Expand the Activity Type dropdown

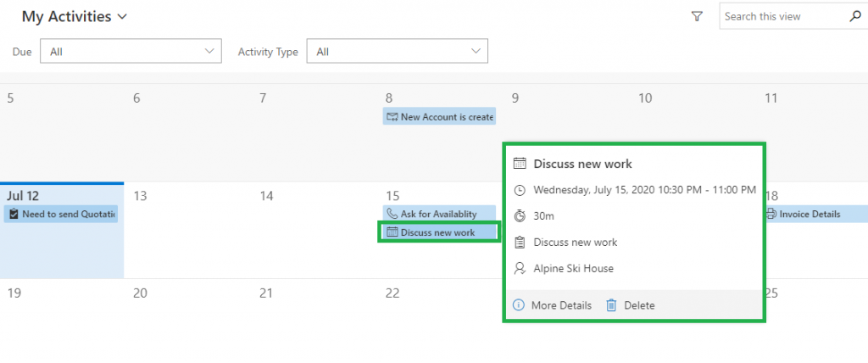(397, 52)
